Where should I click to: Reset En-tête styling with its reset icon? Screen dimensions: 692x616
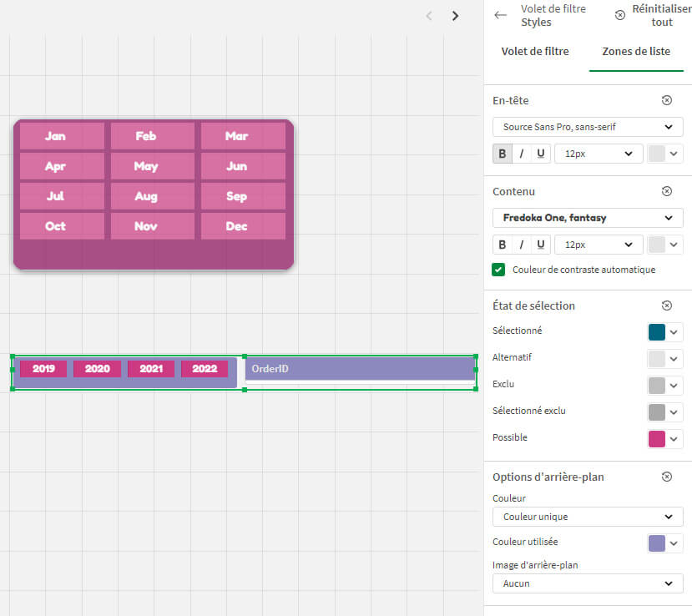click(666, 99)
